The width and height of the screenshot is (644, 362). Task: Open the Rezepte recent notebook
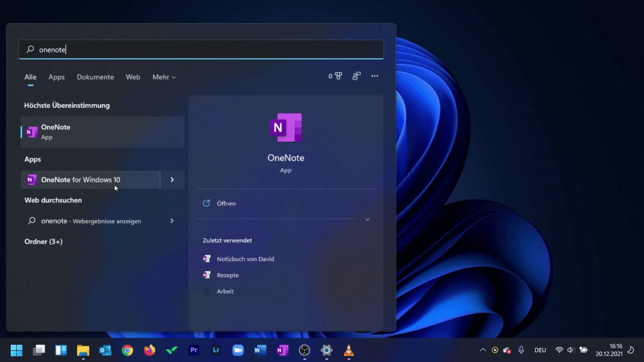(x=228, y=275)
